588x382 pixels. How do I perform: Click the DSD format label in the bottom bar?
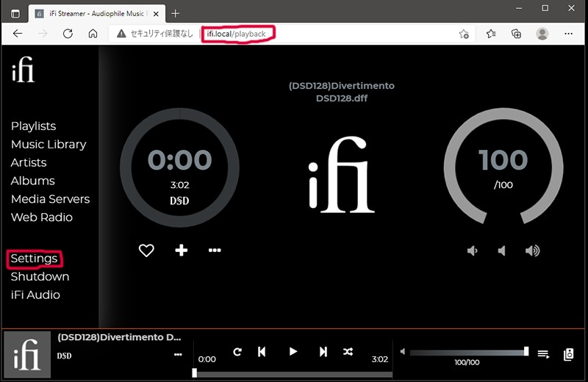click(x=64, y=356)
